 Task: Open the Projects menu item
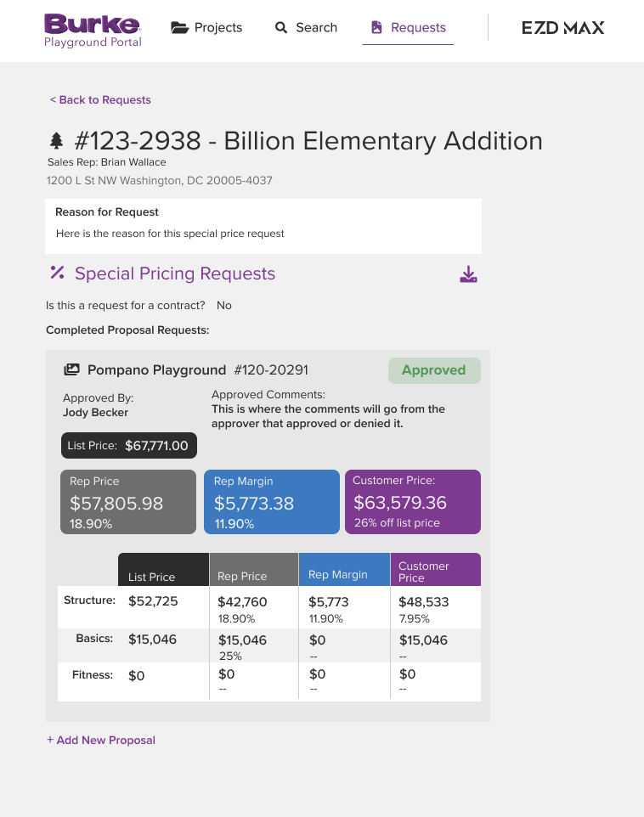207,28
